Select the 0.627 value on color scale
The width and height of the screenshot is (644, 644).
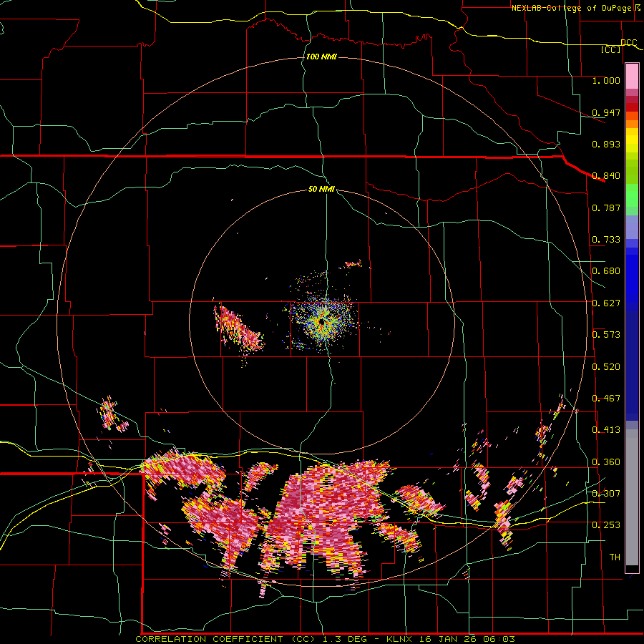pyautogui.click(x=606, y=303)
